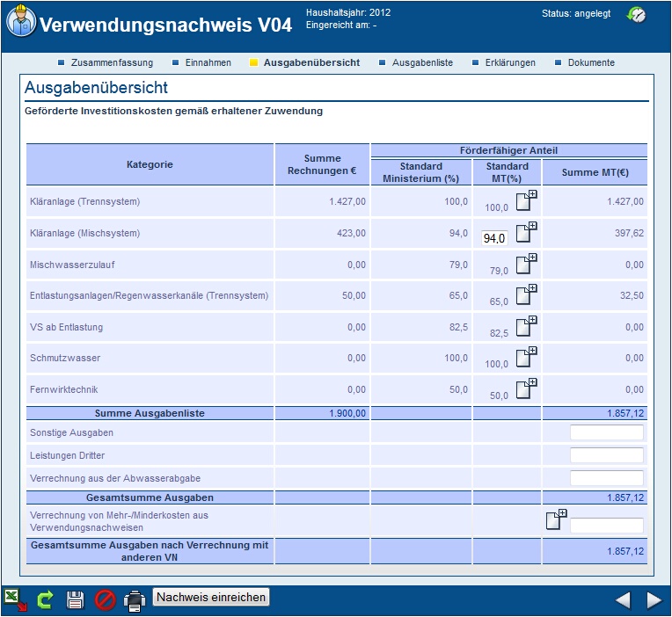Click the 423,00 invoice sum value
The height and width of the screenshot is (617, 672).
tap(352, 233)
